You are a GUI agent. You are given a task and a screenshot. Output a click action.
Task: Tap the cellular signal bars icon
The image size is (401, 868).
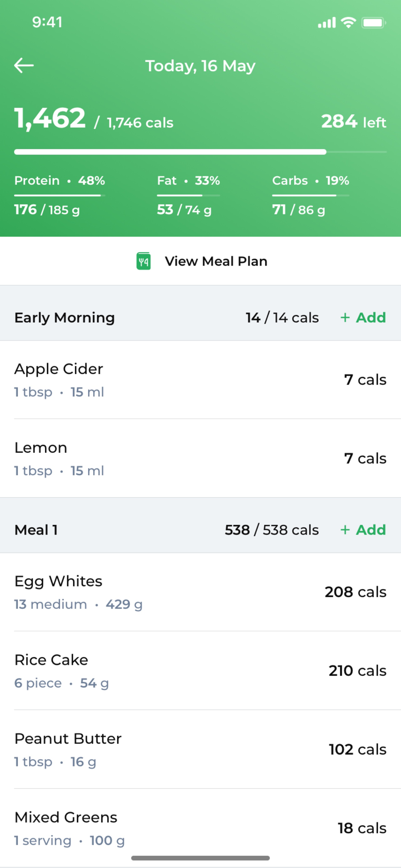click(327, 23)
